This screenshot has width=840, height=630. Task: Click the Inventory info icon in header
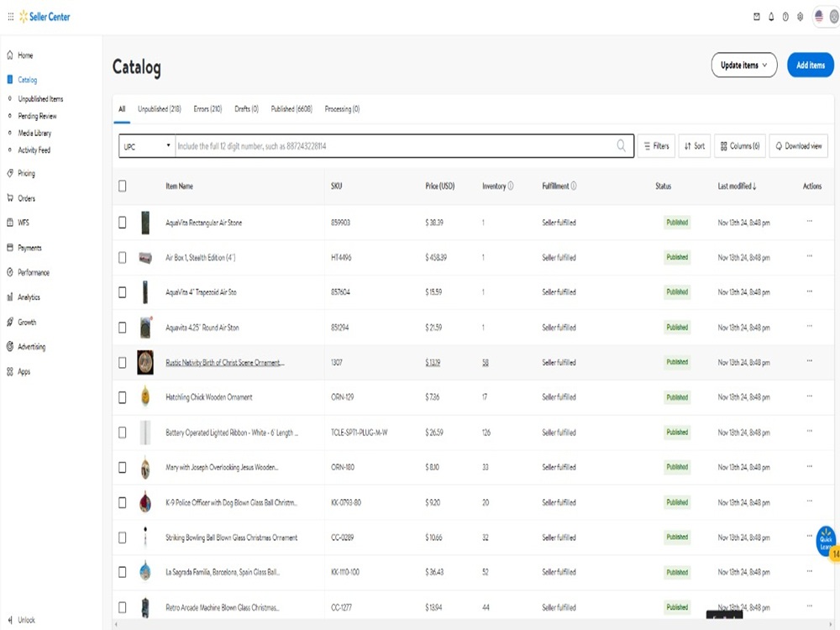511,186
